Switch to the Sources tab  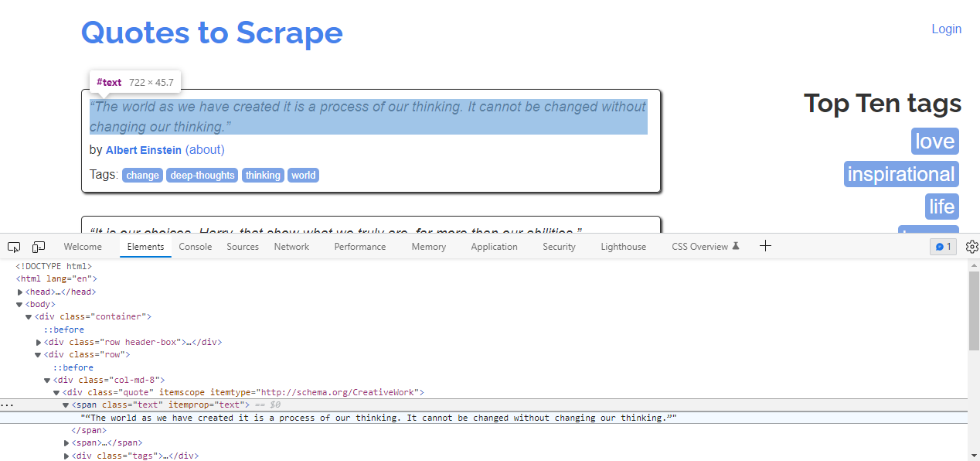[x=243, y=247]
